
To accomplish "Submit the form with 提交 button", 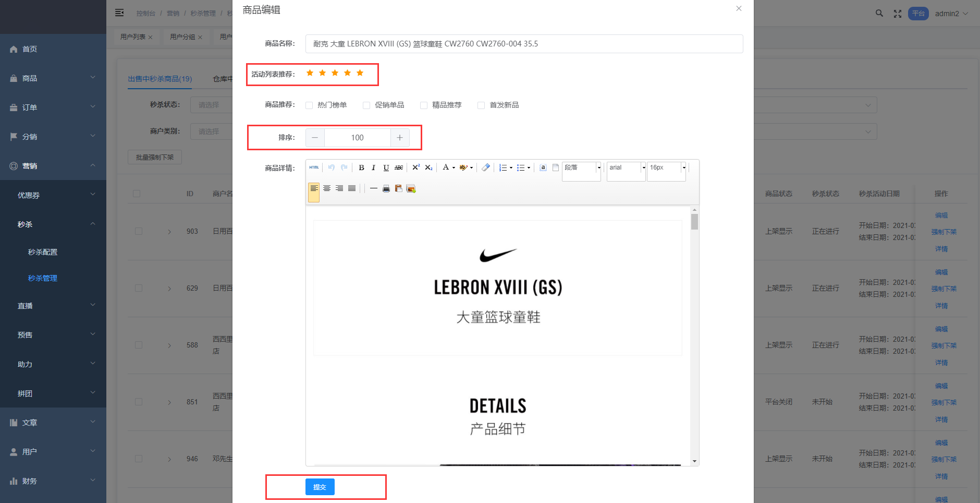I will pyautogui.click(x=320, y=487).
